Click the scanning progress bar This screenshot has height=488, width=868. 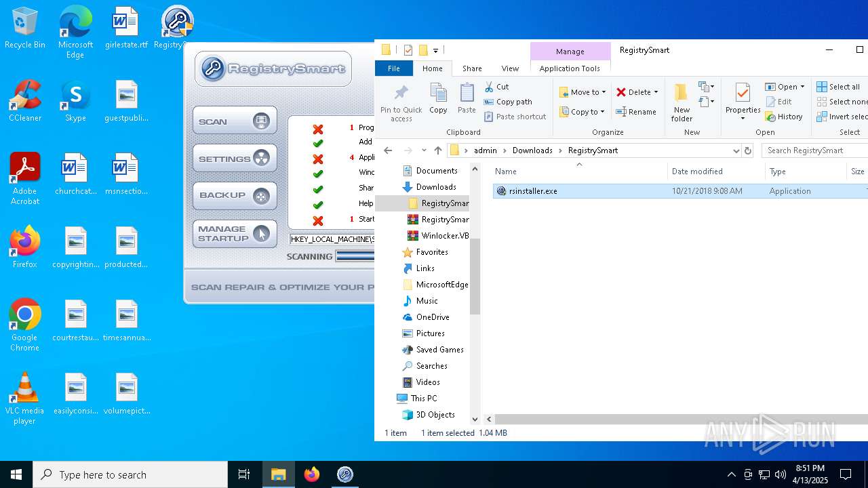tap(355, 256)
